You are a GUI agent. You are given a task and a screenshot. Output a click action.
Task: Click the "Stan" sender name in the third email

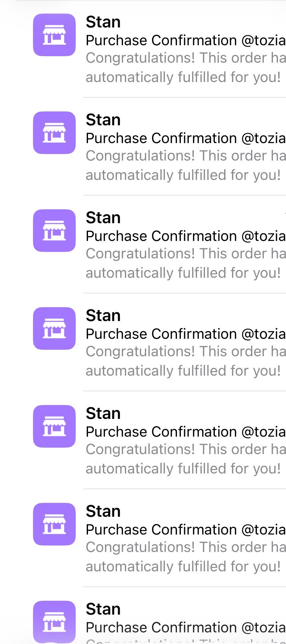click(x=103, y=218)
